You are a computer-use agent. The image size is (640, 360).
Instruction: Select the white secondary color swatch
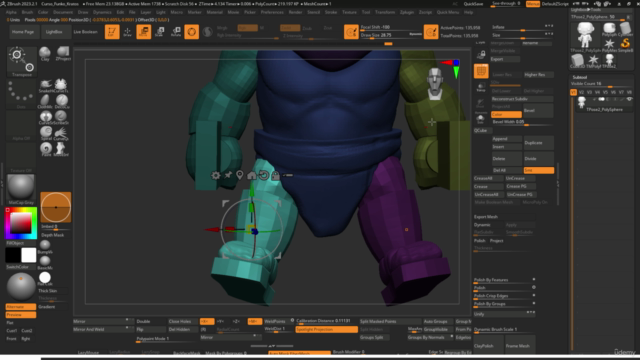point(29,255)
